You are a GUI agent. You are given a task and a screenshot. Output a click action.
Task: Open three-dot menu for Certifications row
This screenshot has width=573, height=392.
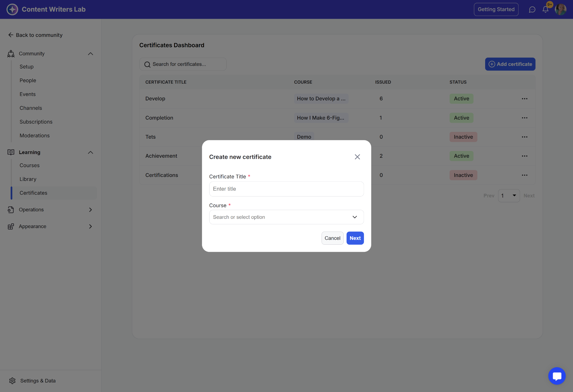click(524, 175)
